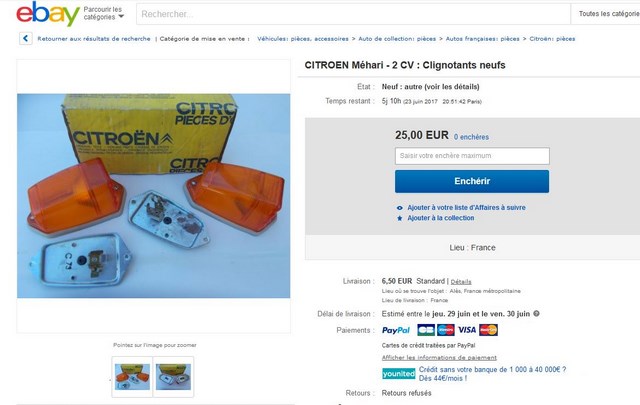Image resolution: width=640 pixels, height=405 pixels.
Task: Click the eye icon for Affaires à suivre
Action: (x=400, y=208)
